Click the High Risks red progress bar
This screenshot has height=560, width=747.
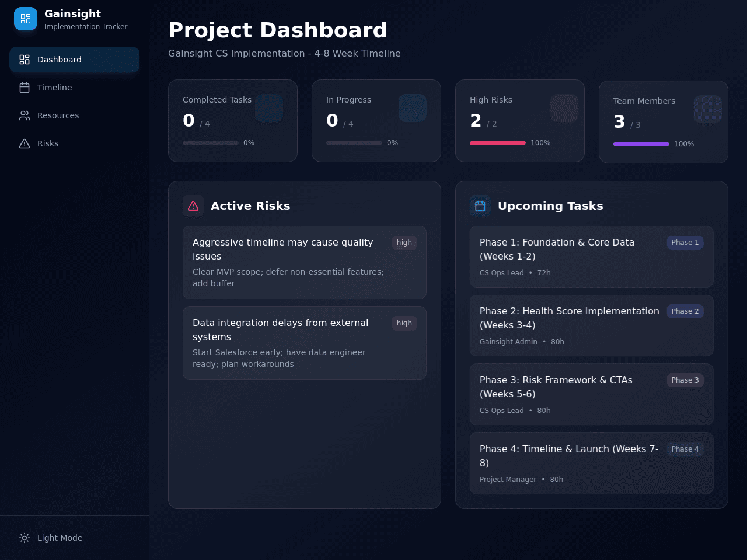click(x=498, y=143)
